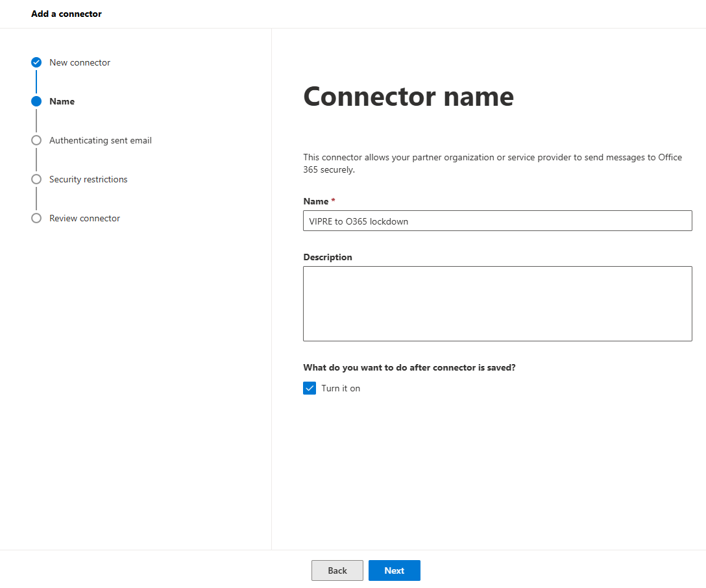This screenshot has height=588, width=706.
Task: Click the Description field label
Action: [x=328, y=257]
